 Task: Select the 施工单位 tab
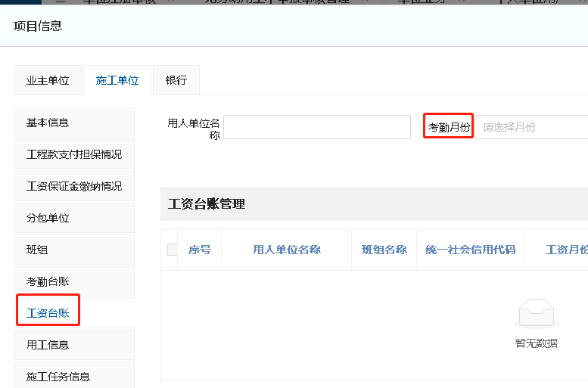coord(117,80)
